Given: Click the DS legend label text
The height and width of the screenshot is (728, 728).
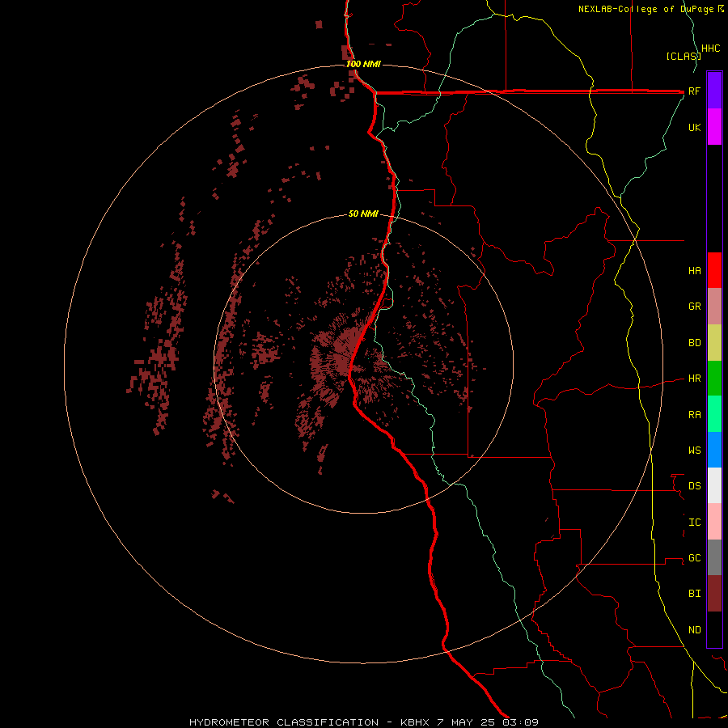Looking at the screenshot, I should click(x=695, y=485).
